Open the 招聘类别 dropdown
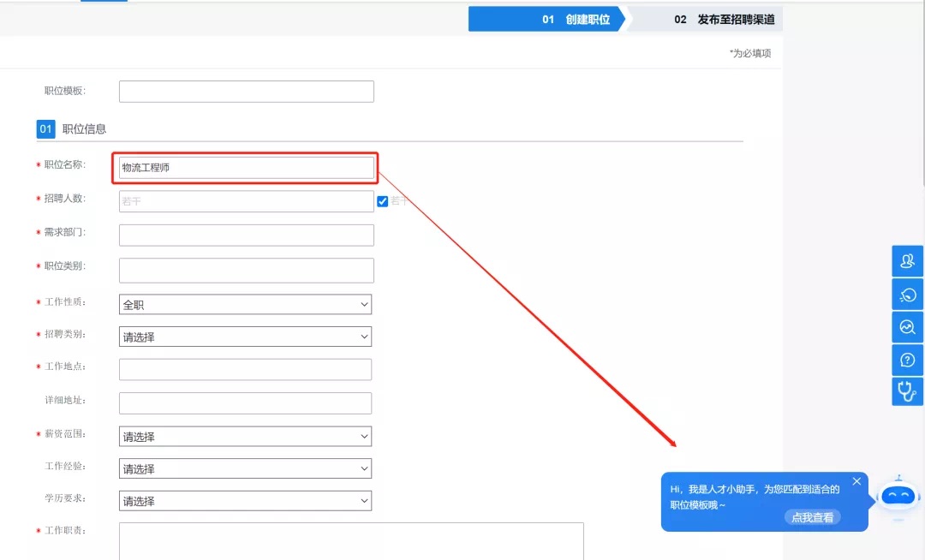This screenshot has width=925, height=560. click(x=245, y=337)
